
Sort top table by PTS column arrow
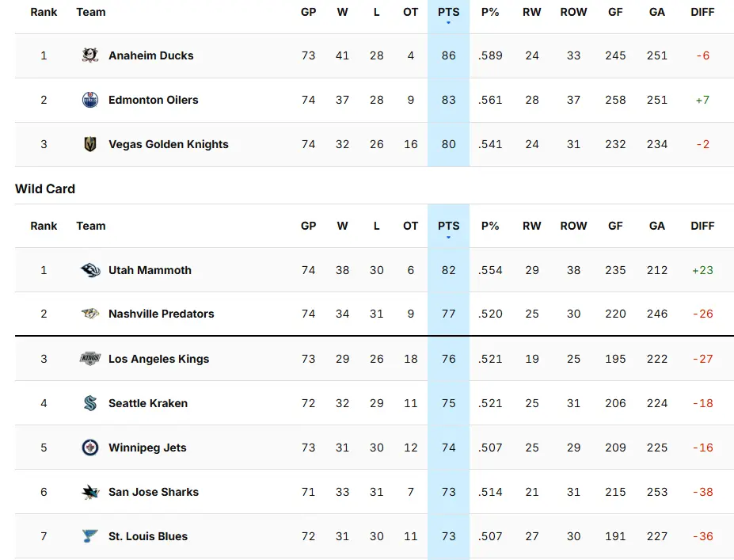[448, 23]
